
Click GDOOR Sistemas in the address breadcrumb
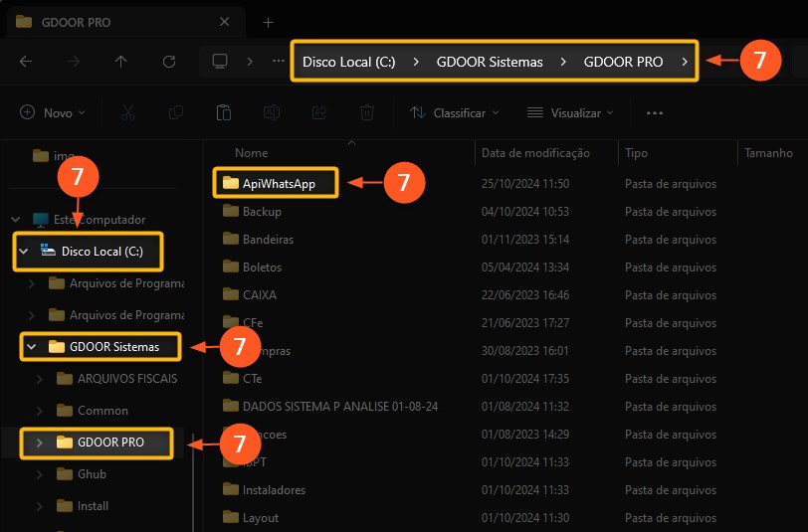(490, 62)
